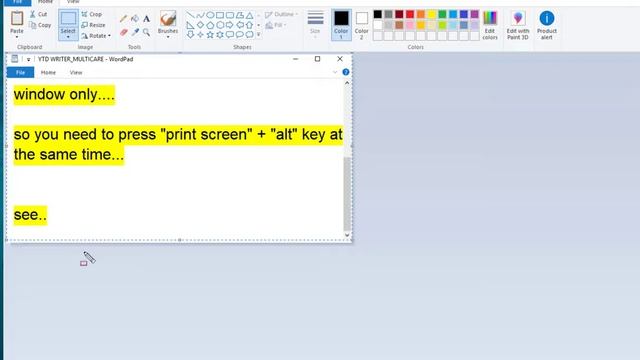Pick the dark red color swatch
640x360 pixels.
point(399,14)
